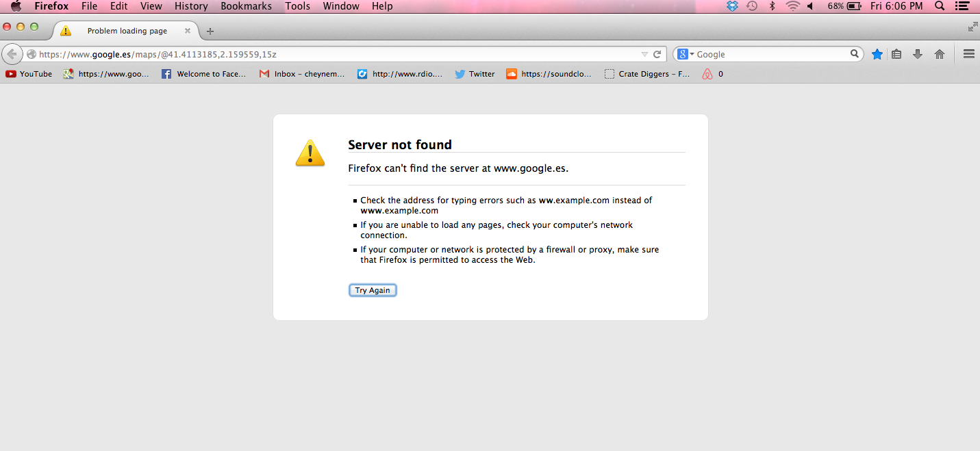Open the Gmail Inbox bookmark

302,74
